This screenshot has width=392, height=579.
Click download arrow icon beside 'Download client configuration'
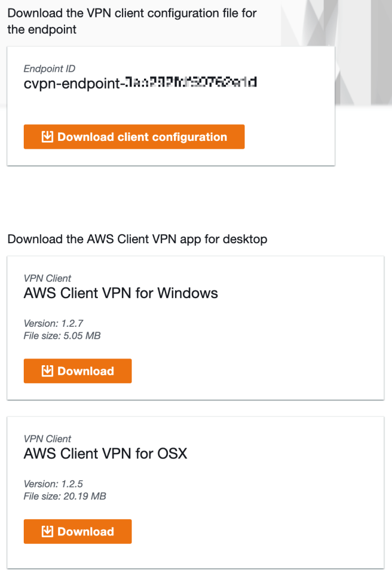[x=47, y=137]
